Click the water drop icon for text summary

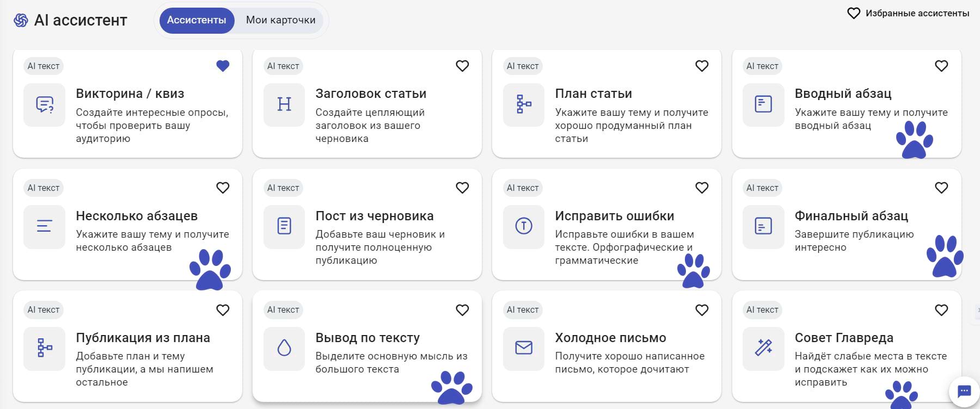pos(284,348)
